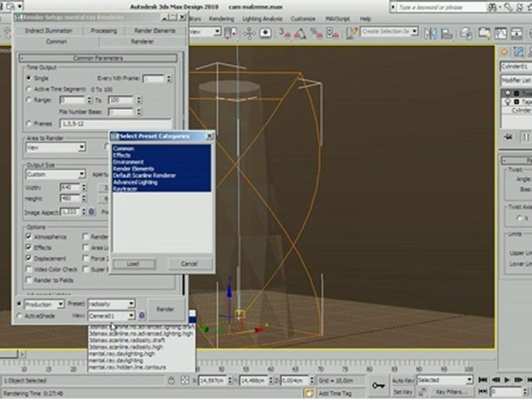The width and height of the screenshot is (532, 399).
Task: Click the Selection Lock toggle icon
Action: pos(171,380)
